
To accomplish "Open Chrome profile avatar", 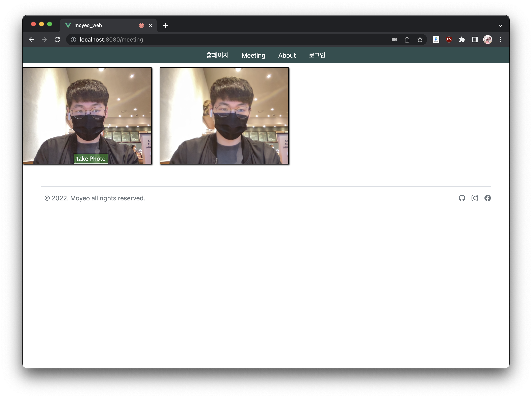I will pos(487,40).
